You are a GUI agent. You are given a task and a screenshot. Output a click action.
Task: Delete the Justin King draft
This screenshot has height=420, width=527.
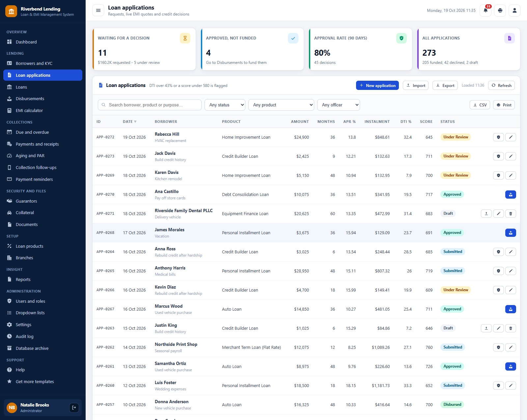point(511,328)
